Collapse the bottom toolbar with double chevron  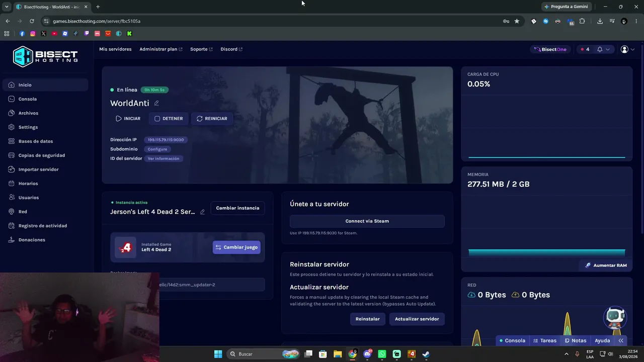[x=621, y=341]
